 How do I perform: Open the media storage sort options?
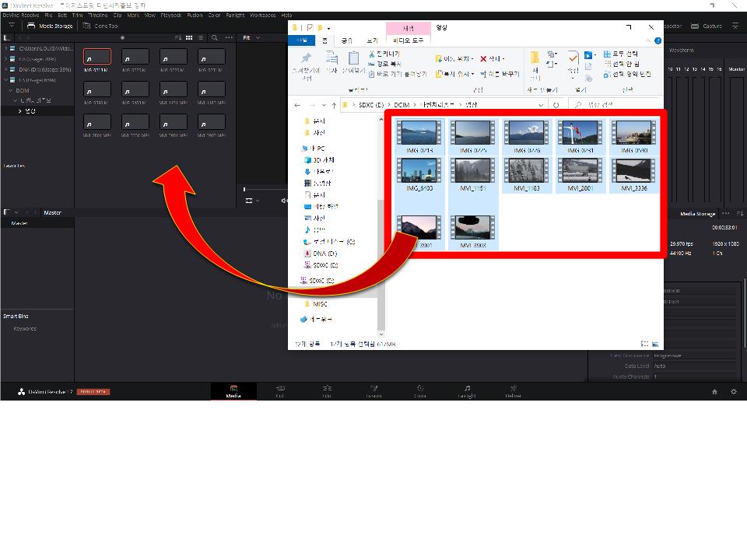(x=178, y=37)
